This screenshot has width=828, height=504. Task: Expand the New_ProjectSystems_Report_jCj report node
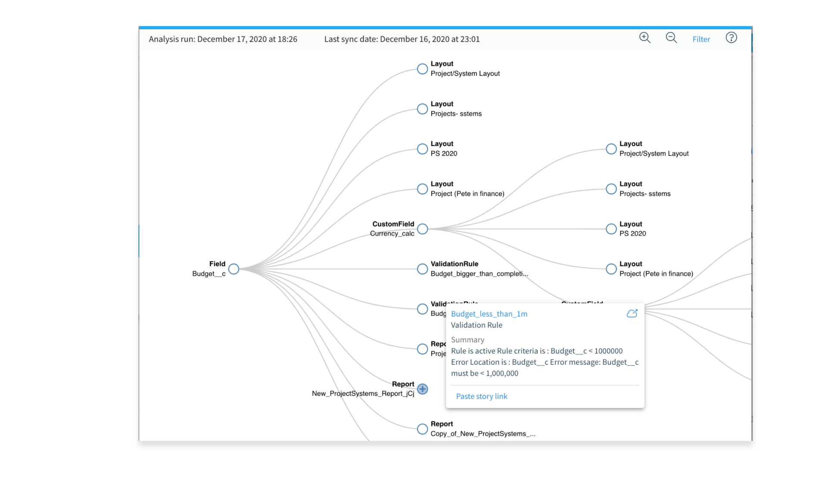423,389
